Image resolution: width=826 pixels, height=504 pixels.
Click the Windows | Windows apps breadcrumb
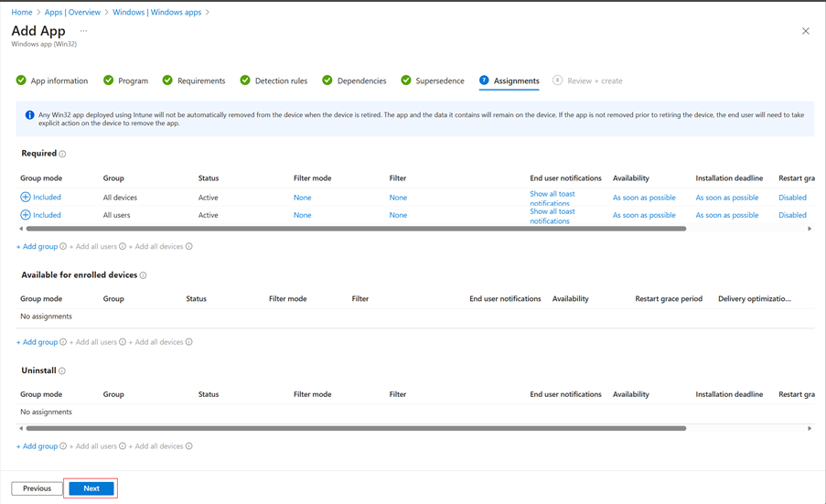pos(157,12)
